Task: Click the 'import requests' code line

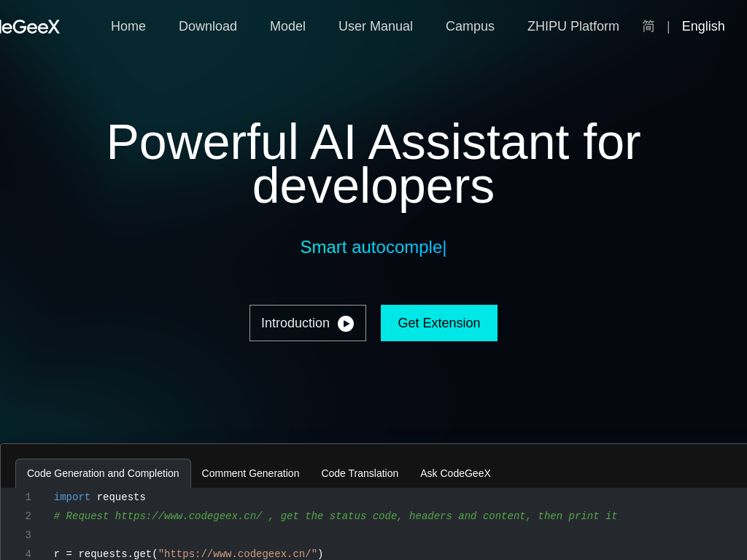Action: coord(100,497)
